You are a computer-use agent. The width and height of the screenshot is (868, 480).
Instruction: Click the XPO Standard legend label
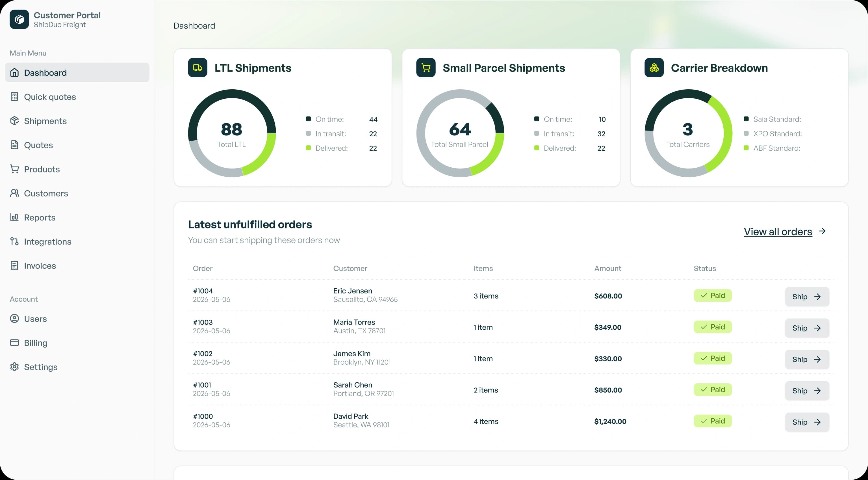tap(777, 133)
